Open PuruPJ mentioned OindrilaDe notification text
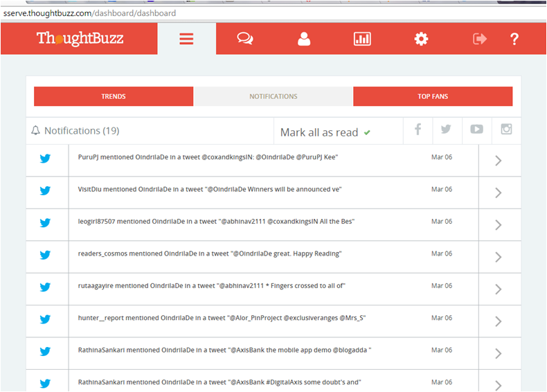The width and height of the screenshot is (547, 392). pos(208,157)
